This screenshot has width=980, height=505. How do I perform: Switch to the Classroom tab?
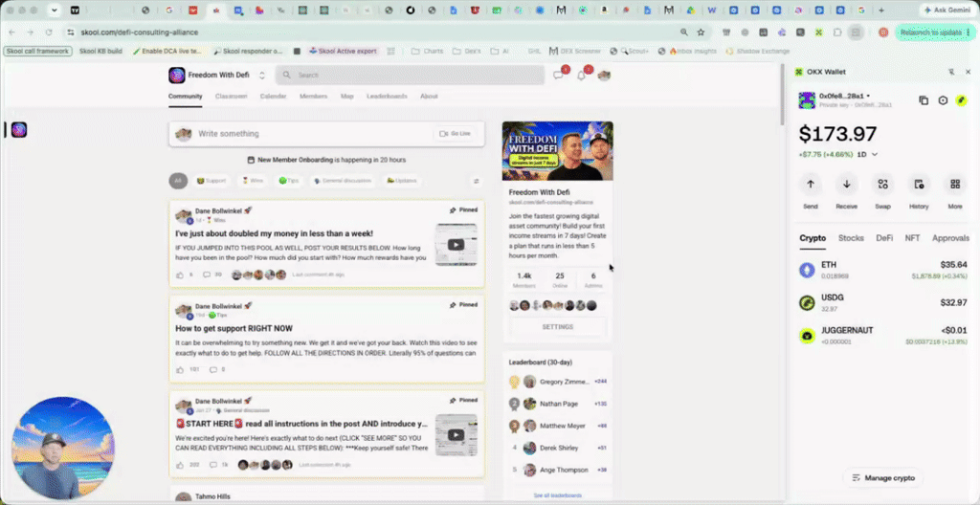(x=232, y=97)
